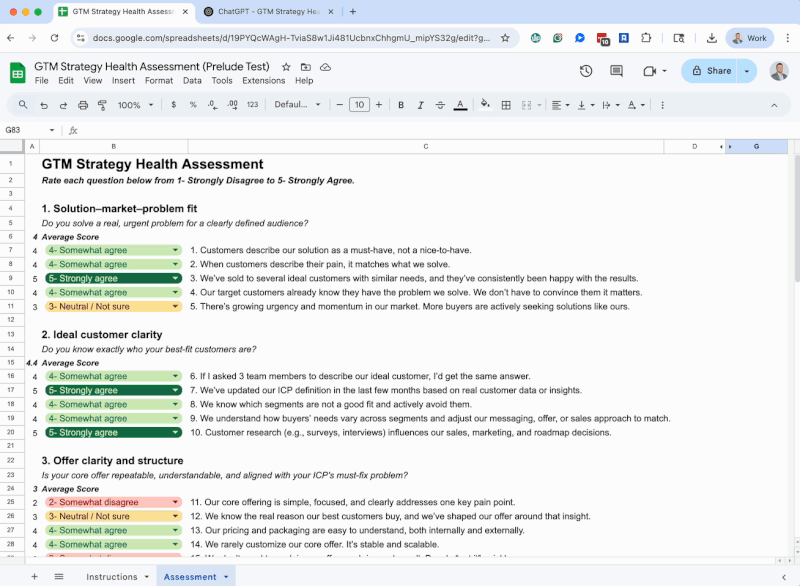Screen dimensions: 800x586
Task: Collapse the toolbar with up chevron
Action: (x=774, y=105)
